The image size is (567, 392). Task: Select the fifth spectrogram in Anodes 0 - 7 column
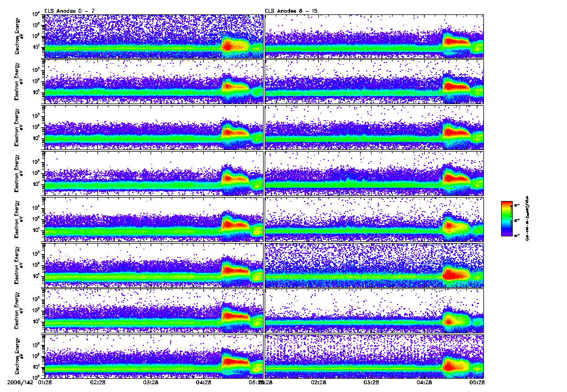[x=154, y=219]
